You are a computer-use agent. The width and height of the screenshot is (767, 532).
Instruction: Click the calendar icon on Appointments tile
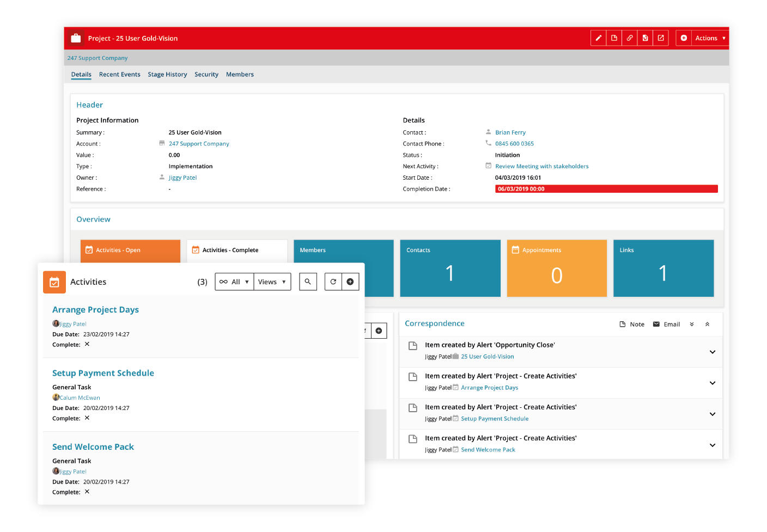pos(515,250)
